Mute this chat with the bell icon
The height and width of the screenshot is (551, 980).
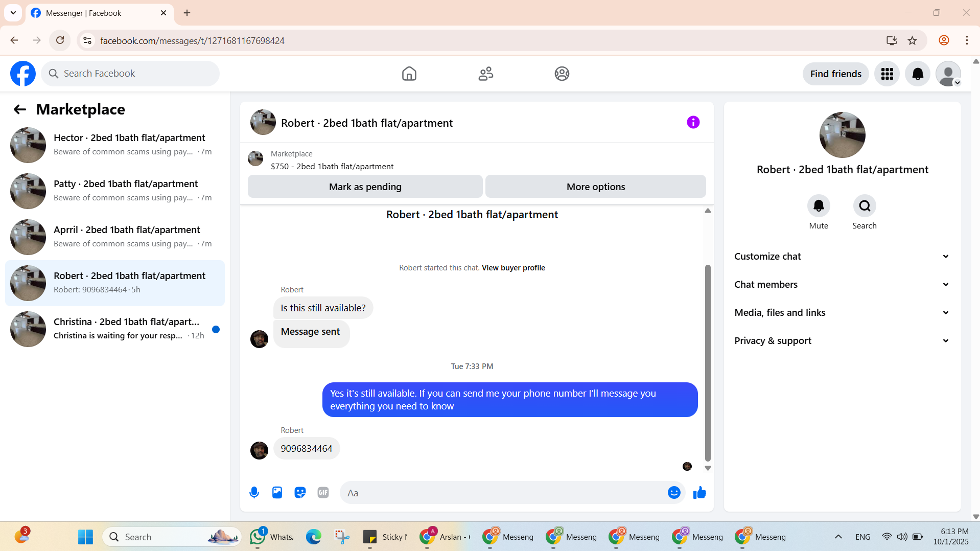[x=819, y=206]
